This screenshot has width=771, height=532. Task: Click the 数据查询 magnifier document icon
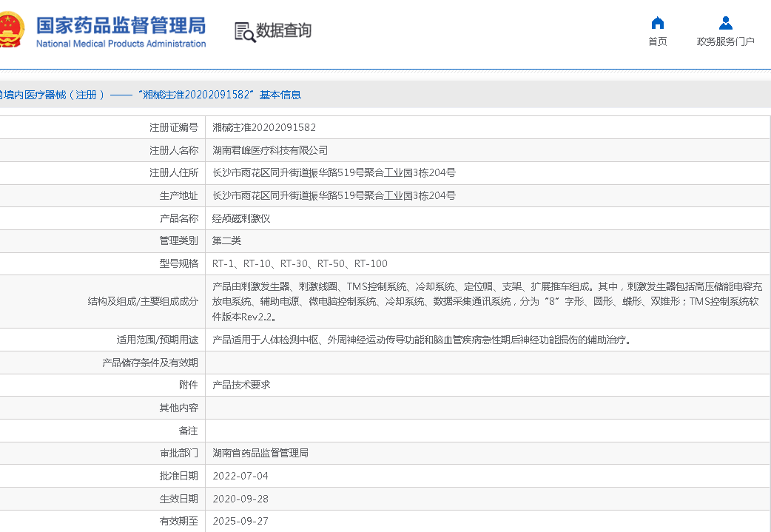click(244, 31)
